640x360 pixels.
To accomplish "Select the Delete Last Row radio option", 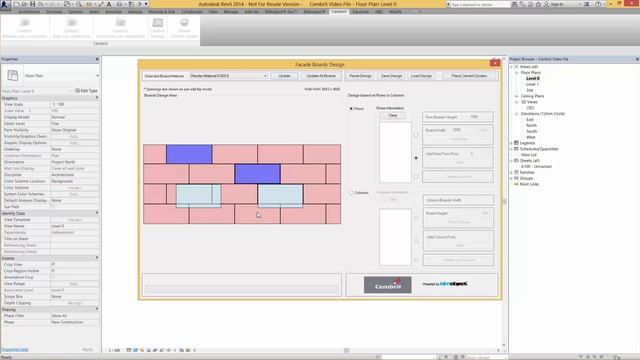I will pyautogui.click(x=416, y=177).
